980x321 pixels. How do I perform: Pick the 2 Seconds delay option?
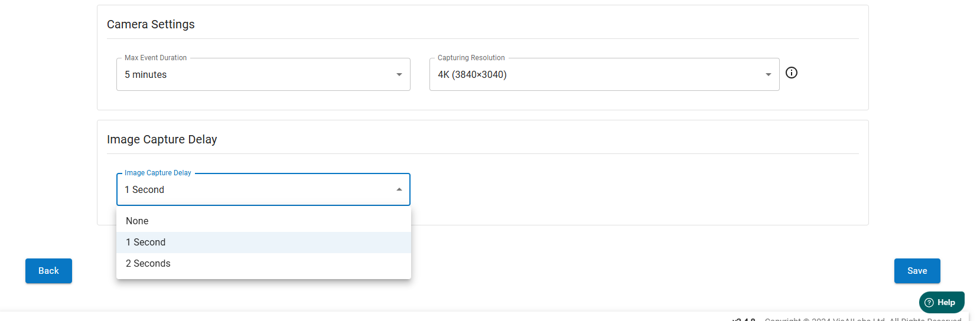(x=148, y=264)
